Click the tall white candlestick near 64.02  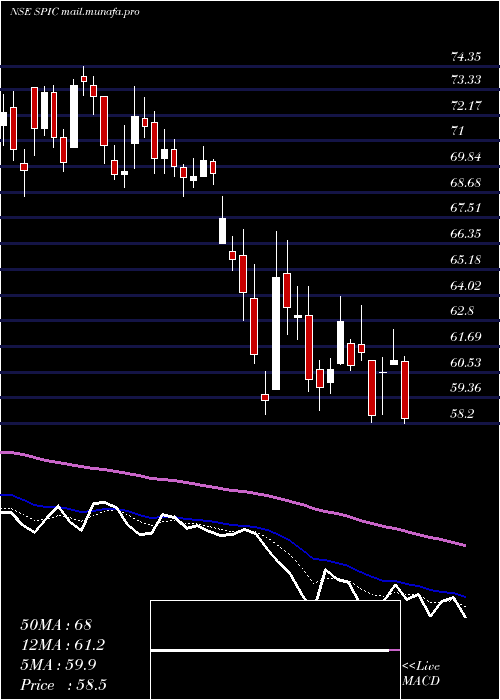click(276, 333)
